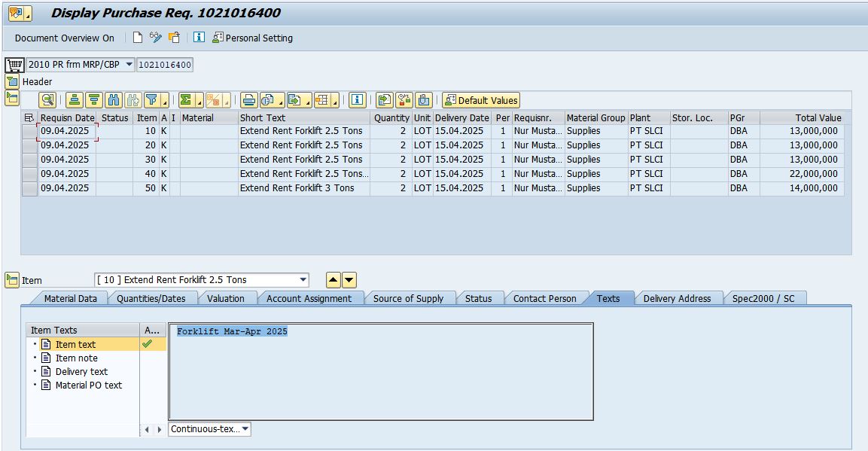Select Delivery text in Item Texts

(81, 372)
